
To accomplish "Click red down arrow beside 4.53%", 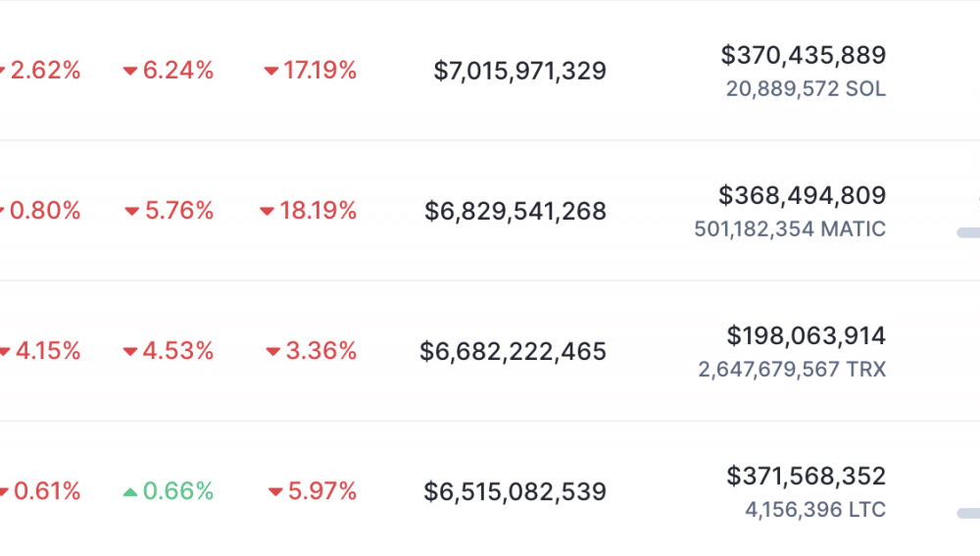I will click(130, 351).
